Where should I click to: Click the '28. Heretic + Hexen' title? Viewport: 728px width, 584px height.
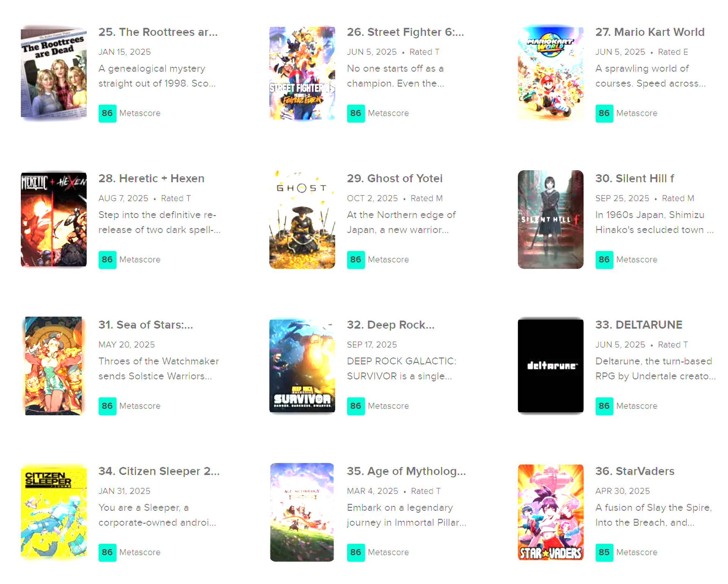pyautogui.click(x=151, y=179)
